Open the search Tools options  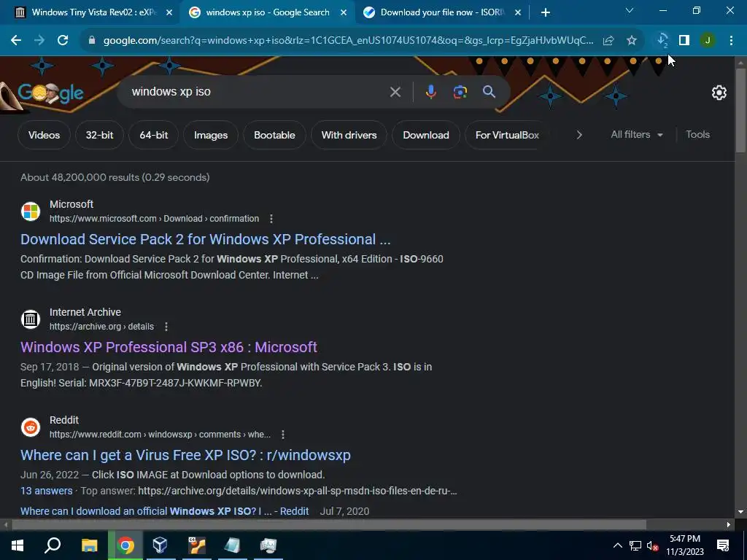(x=697, y=135)
